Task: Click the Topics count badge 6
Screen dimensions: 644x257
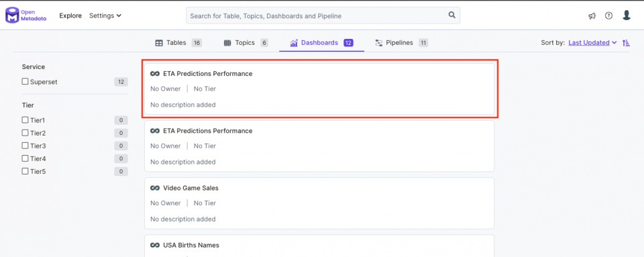Action: click(264, 43)
